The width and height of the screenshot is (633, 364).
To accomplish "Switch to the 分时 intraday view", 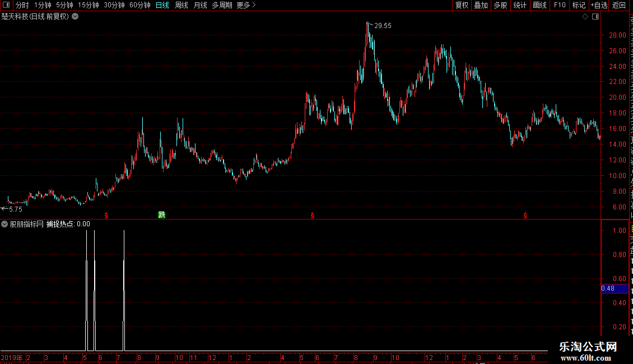I will tap(22, 5).
